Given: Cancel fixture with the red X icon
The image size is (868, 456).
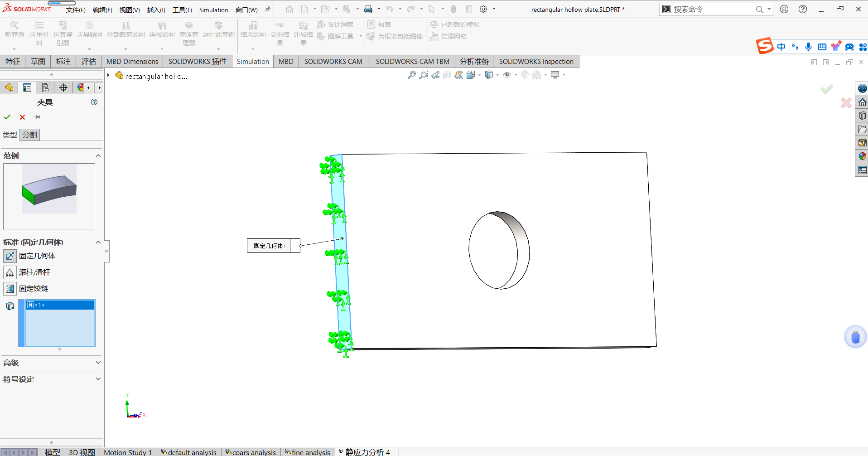Looking at the screenshot, I should 22,117.
